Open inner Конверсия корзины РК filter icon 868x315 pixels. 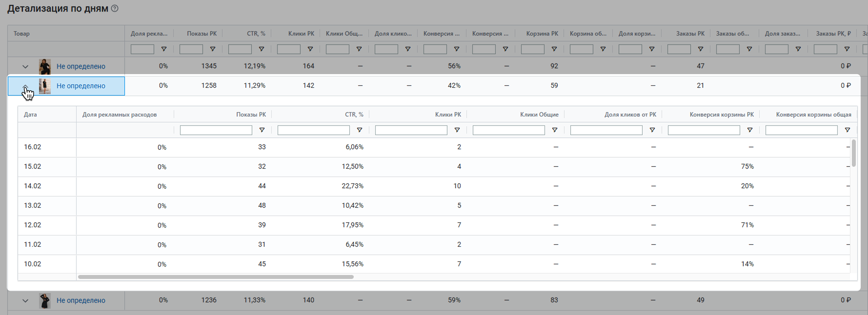tap(750, 130)
